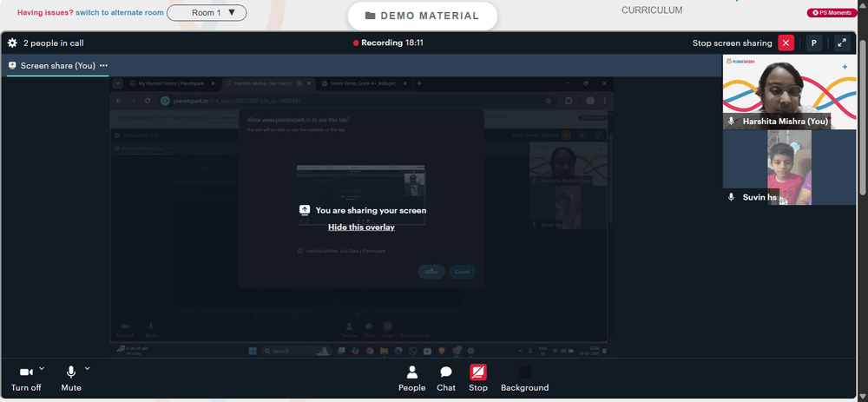Image resolution: width=868 pixels, height=402 pixels.
Task: Click the extensions puzzle icon in the shared preview
Action: (569, 101)
